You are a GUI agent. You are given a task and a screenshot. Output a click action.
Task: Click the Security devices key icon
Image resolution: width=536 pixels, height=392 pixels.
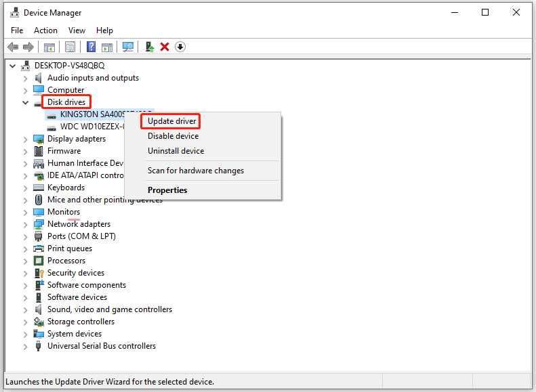point(39,273)
